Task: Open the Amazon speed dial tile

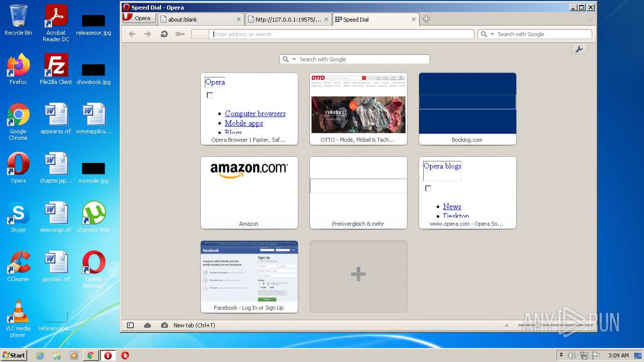Action: 249,193
